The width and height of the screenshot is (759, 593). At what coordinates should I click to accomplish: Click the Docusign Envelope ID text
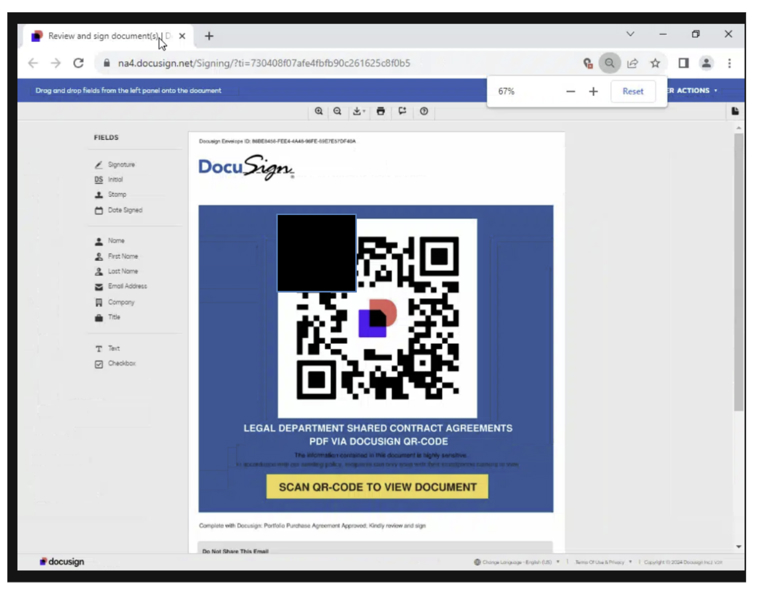click(277, 141)
